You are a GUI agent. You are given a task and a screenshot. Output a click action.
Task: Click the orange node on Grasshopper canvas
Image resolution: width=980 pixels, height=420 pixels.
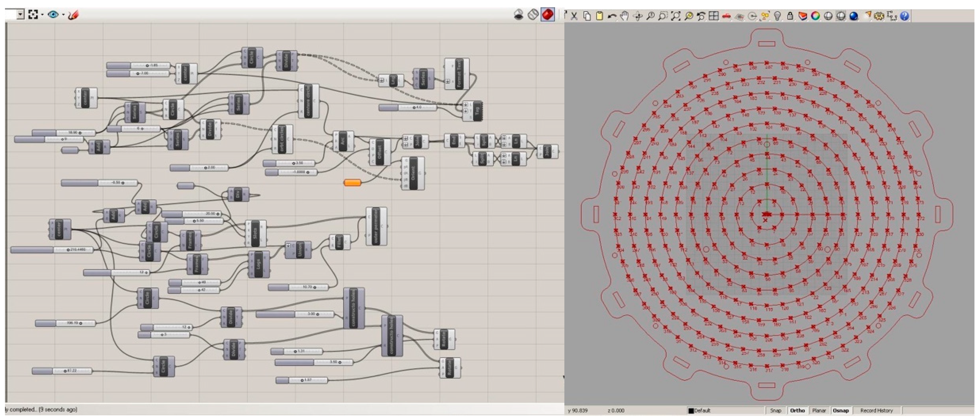[352, 183]
